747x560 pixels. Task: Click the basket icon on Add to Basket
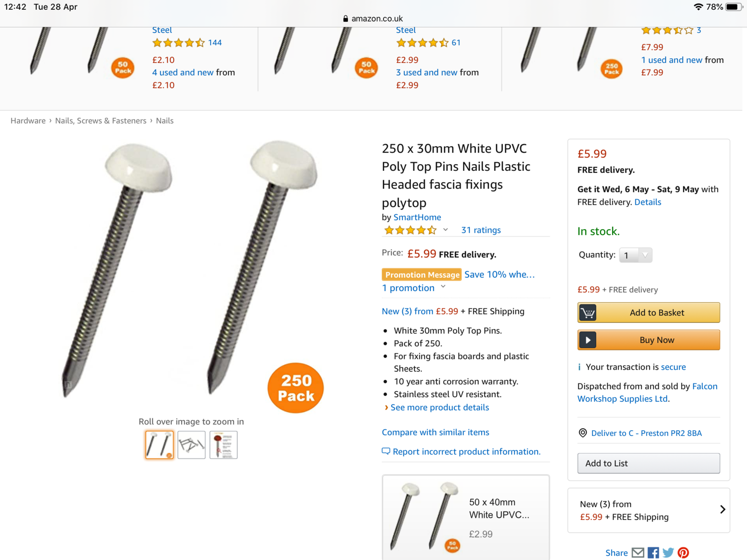(x=588, y=313)
